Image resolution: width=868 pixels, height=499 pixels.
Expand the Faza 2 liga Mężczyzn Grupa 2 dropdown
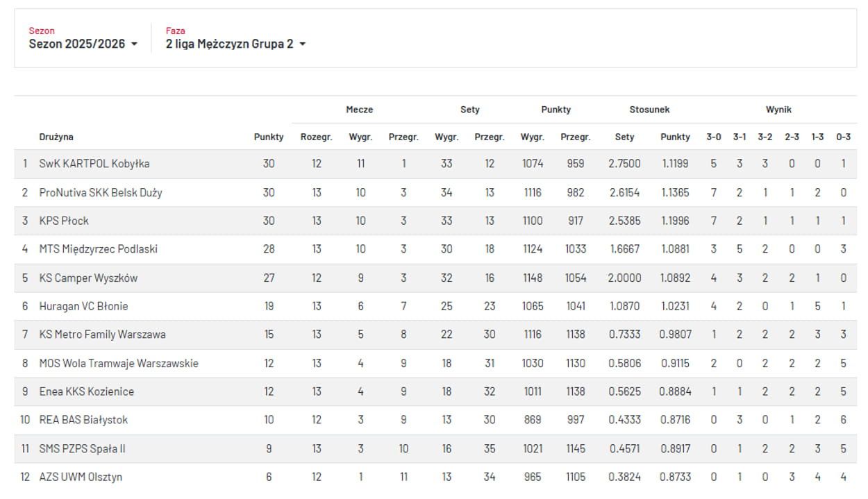pos(235,44)
